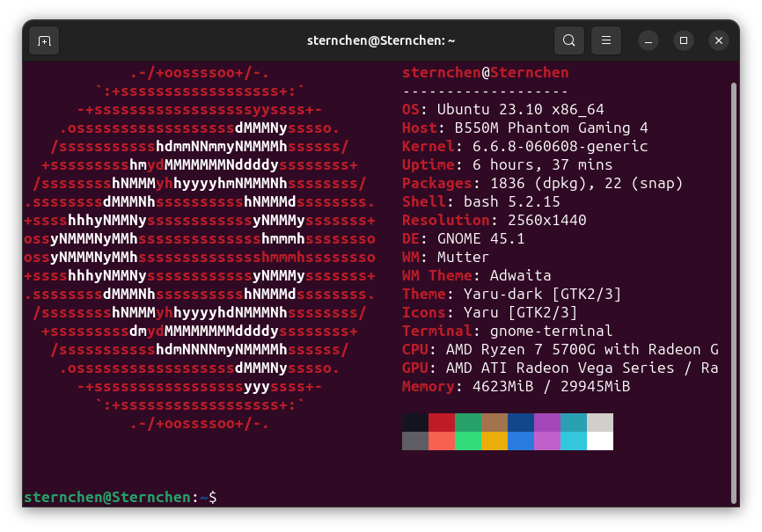Screen dimensions: 762x532
Task: Open the terminal search tool
Action: point(569,40)
